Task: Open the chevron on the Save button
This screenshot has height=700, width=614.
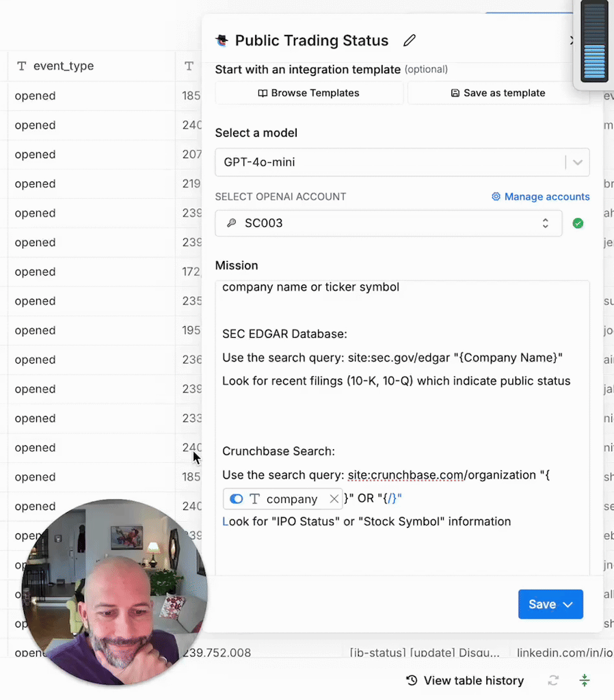Action: (568, 604)
